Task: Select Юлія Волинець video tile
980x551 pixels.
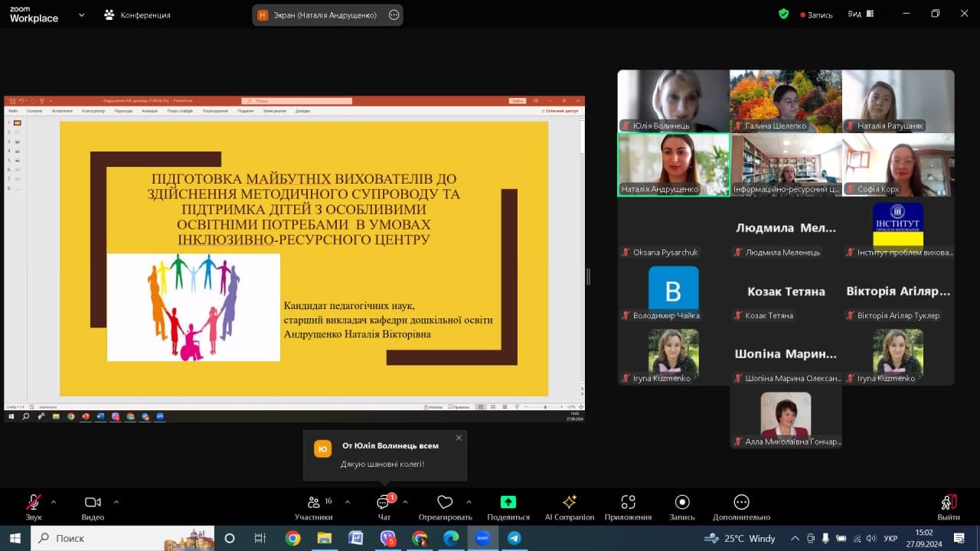Action: pyautogui.click(x=674, y=101)
